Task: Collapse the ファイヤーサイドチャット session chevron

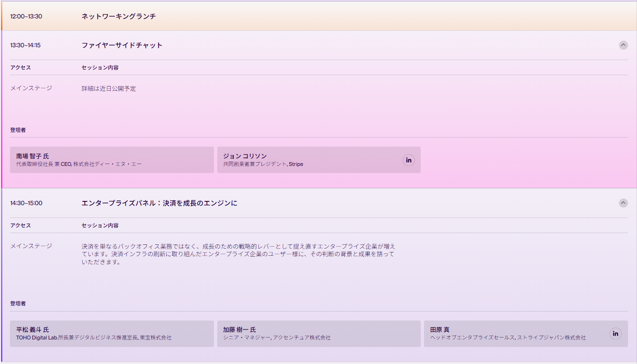Action: 623,45
